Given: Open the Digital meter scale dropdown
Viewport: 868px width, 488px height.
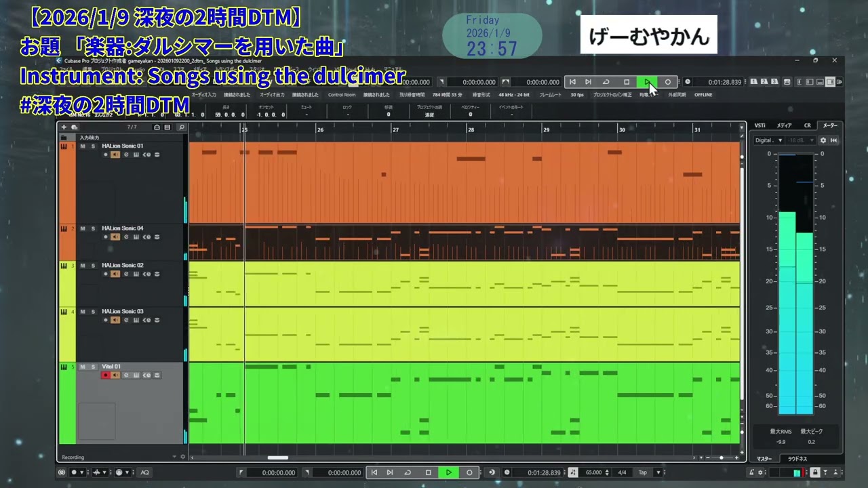Looking at the screenshot, I should point(769,140).
